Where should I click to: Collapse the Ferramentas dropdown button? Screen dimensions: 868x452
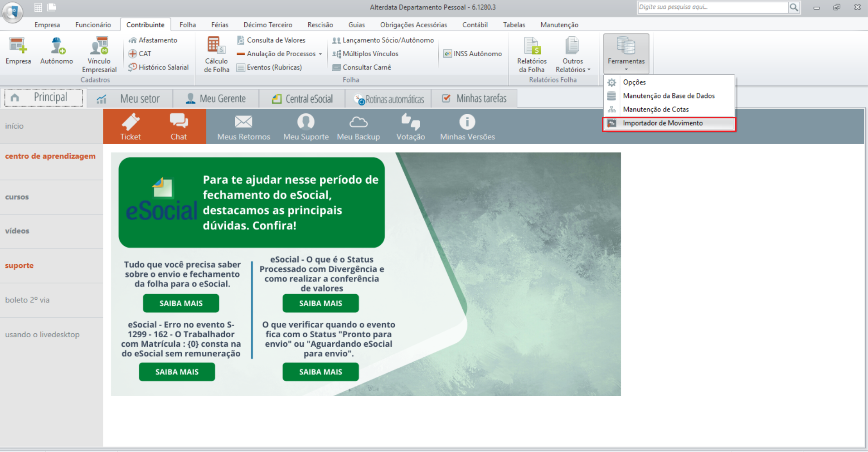pyautogui.click(x=626, y=53)
